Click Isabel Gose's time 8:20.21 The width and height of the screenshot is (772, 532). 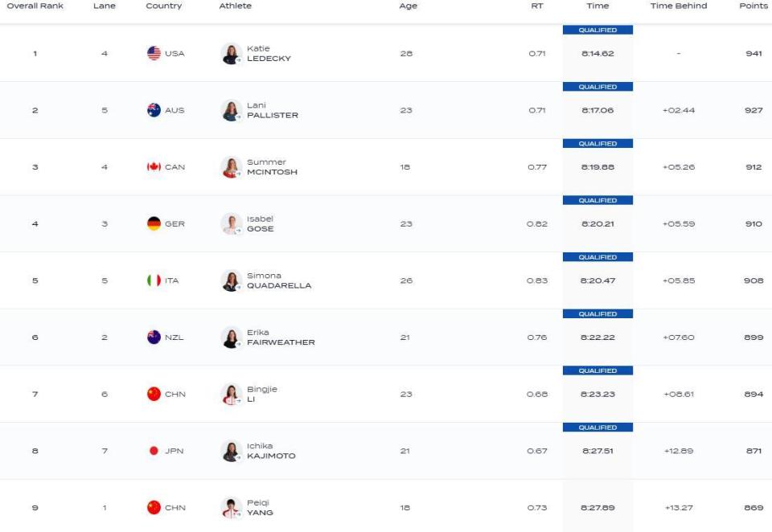pos(597,224)
